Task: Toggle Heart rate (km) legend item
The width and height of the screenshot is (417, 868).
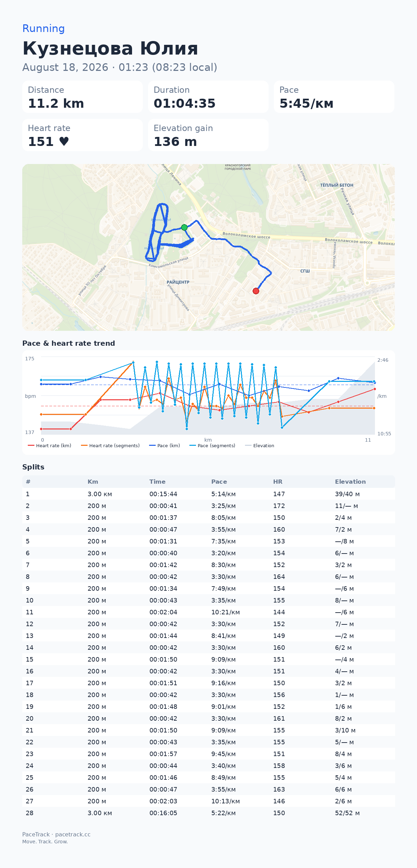Action: click(49, 445)
